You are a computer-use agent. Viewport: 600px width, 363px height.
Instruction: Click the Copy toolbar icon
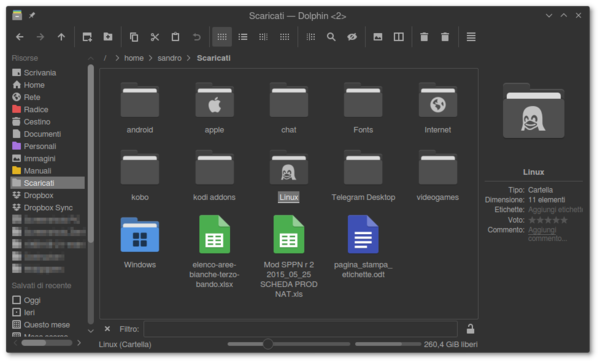pos(134,37)
